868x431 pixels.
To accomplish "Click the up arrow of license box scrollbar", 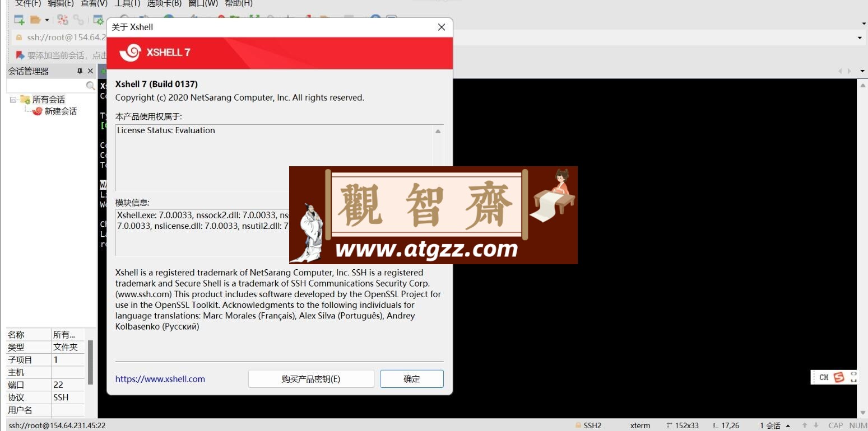I will point(438,131).
